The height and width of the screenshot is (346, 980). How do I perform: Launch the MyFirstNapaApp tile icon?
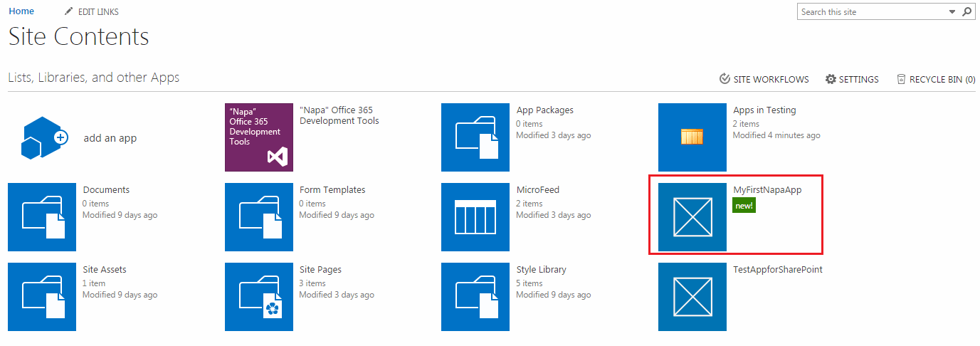pyautogui.click(x=692, y=217)
